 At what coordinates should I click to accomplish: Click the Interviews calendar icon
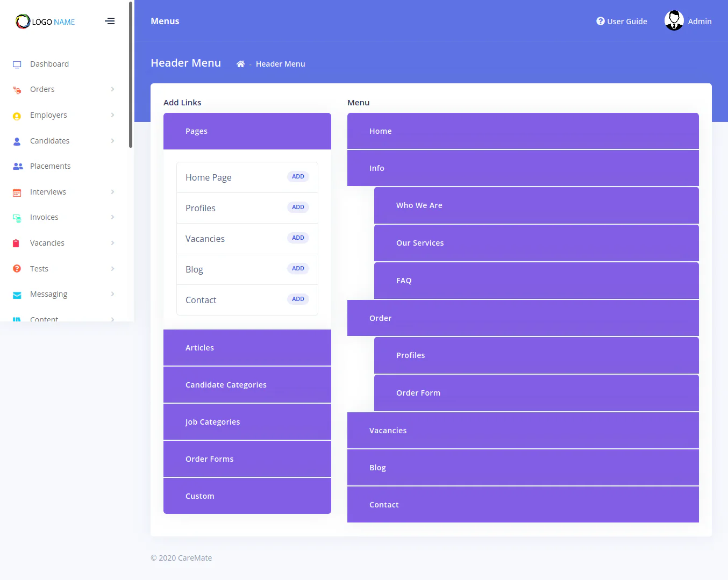click(x=17, y=192)
